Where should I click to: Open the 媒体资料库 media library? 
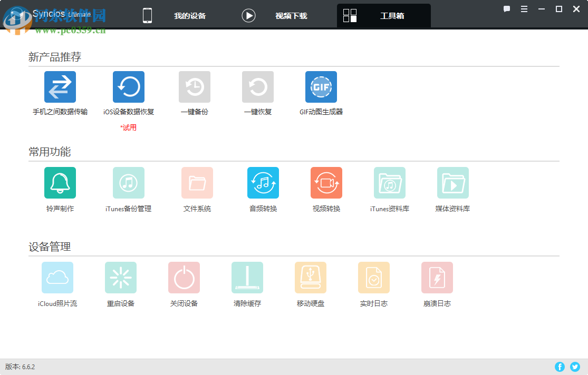(x=452, y=182)
